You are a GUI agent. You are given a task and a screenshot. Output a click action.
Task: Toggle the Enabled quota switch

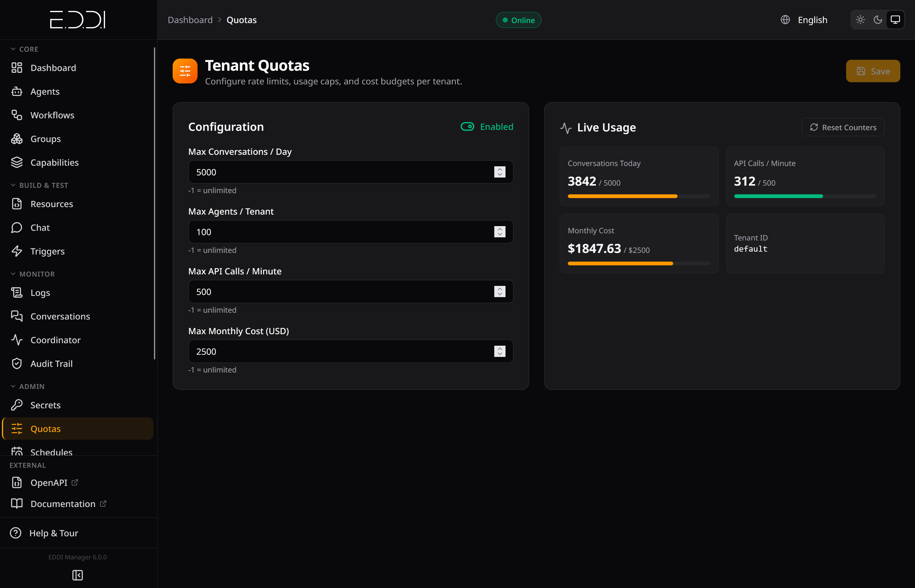tap(467, 126)
